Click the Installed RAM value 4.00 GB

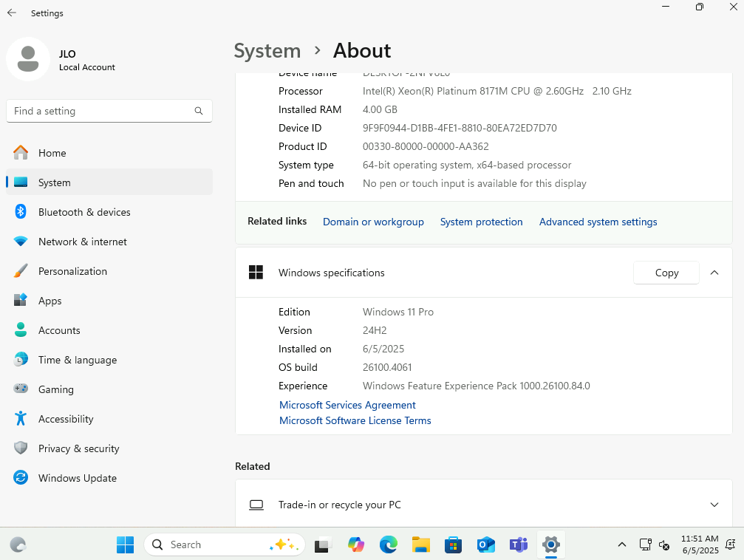(x=380, y=109)
